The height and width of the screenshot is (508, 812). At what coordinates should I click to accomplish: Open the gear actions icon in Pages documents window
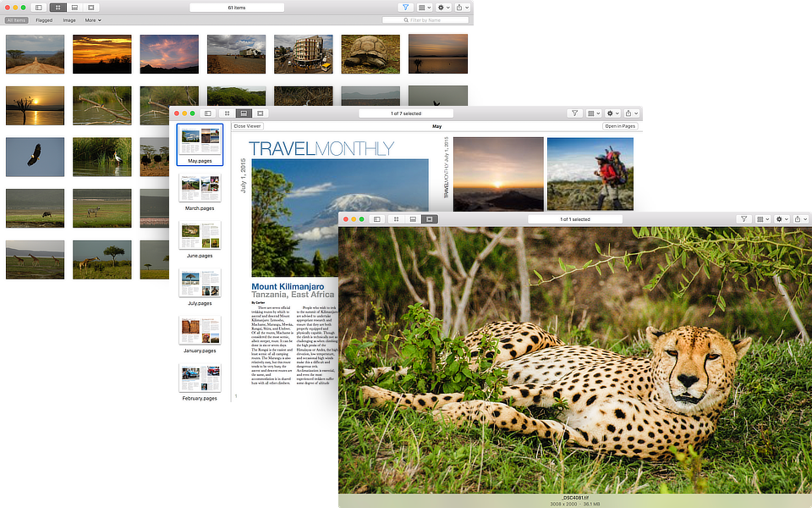point(611,113)
